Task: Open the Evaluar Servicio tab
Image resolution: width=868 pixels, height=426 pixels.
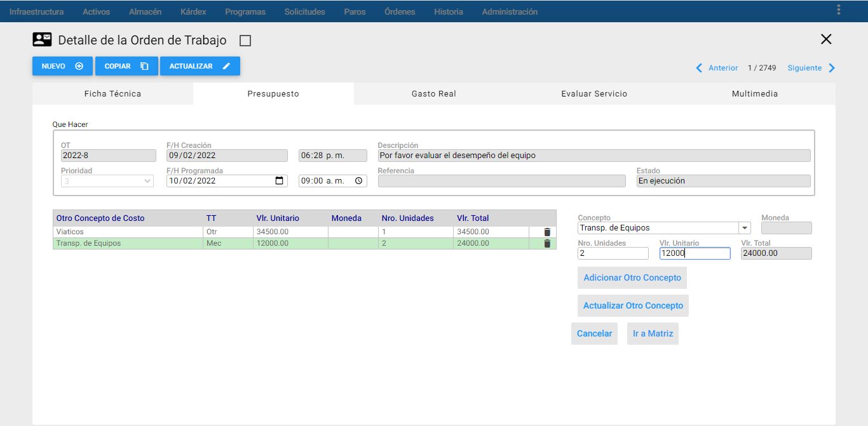Action: tap(594, 93)
